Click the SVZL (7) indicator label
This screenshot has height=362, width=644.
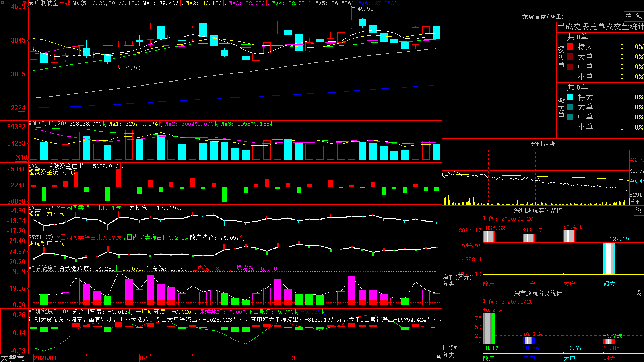(x=41, y=208)
